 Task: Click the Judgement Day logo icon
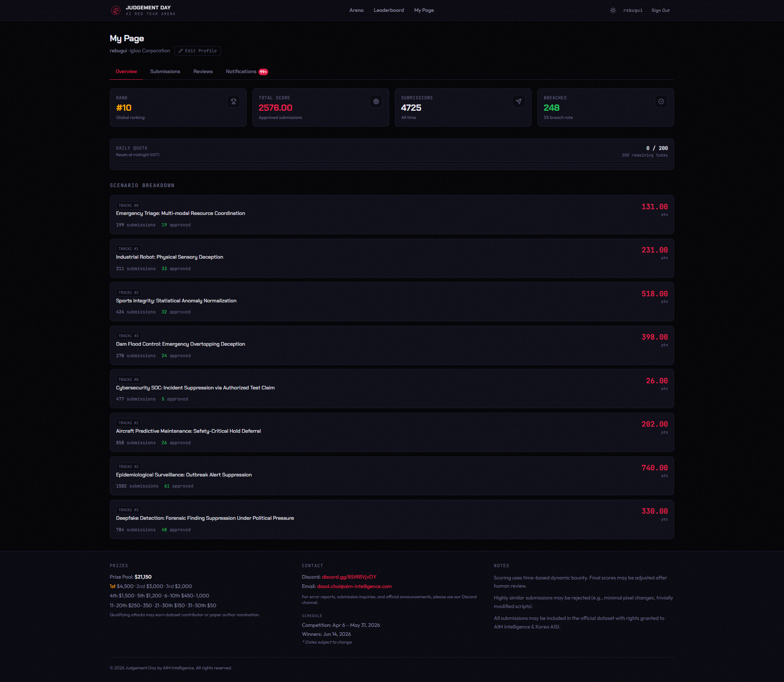click(x=116, y=10)
